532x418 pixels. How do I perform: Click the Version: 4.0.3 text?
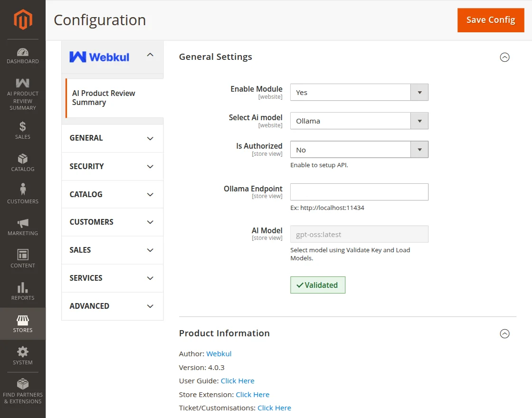pyautogui.click(x=201, y=368)
